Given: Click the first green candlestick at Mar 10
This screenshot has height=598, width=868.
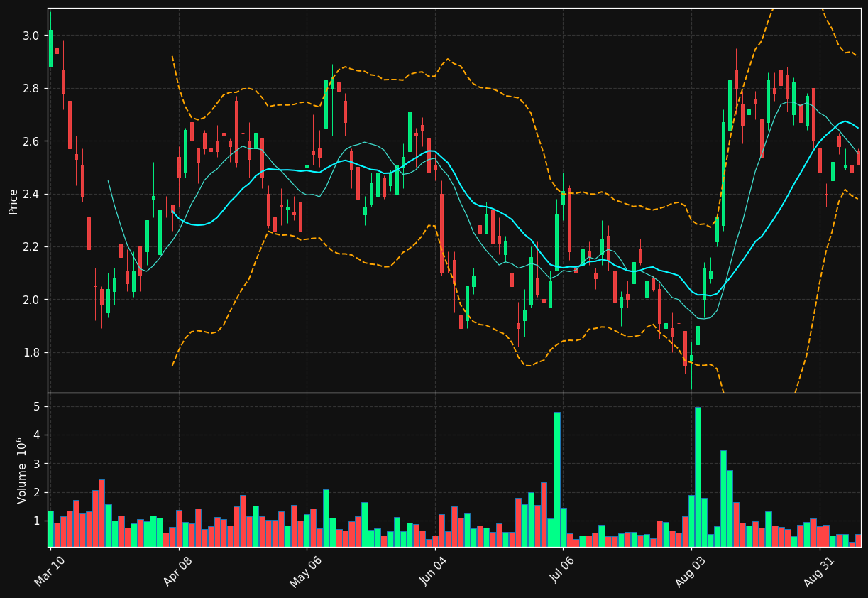Looking at the screenshot, I should (x=50, y=48).
